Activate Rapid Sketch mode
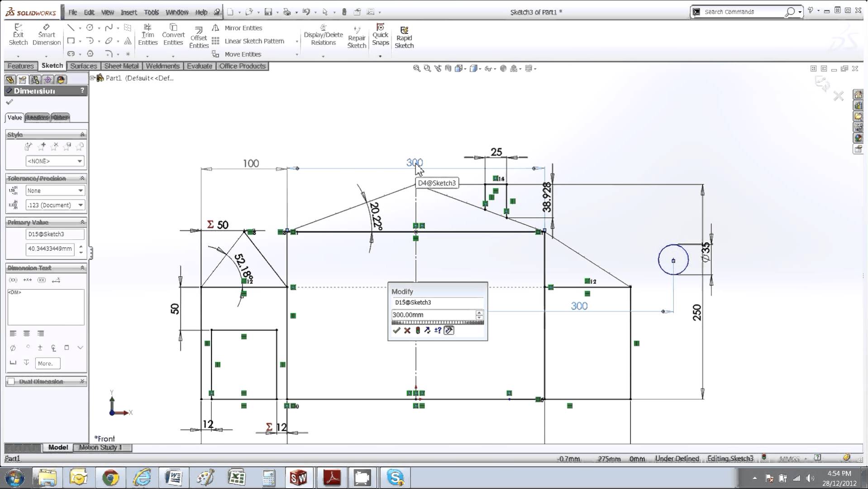Image resolution: width=868 pixels, height=489 pixels. [404, 36]
